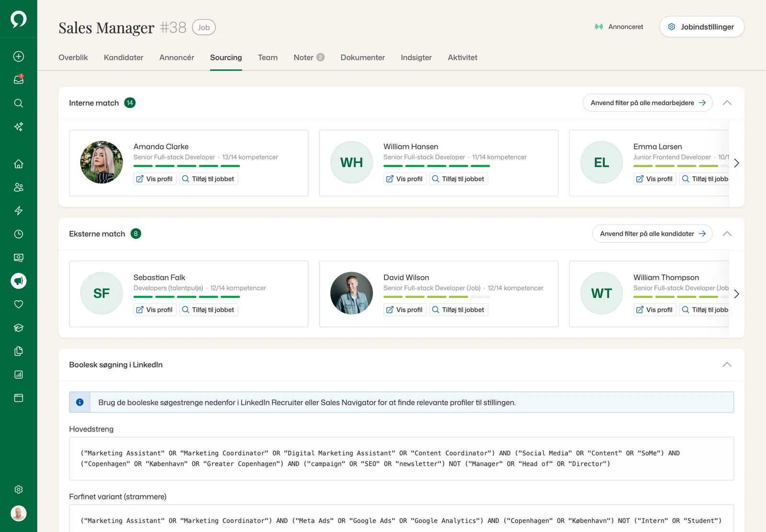Collapse the Boolesk søgning i LinkedIn section
The height and width of the screenshot is (532, 766).
coord(727,365)
